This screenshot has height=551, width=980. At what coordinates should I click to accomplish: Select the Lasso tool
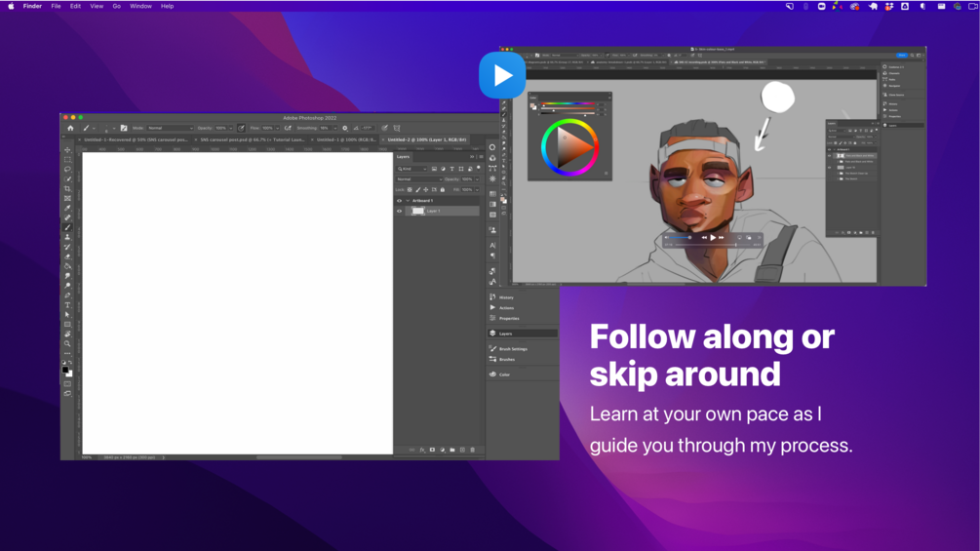click(x=67, y=170)
